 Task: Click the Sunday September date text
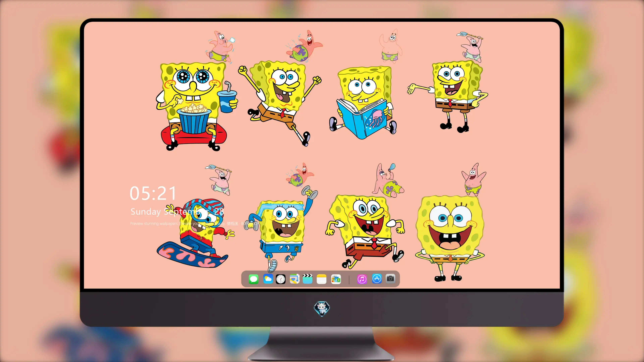(177, 212)
